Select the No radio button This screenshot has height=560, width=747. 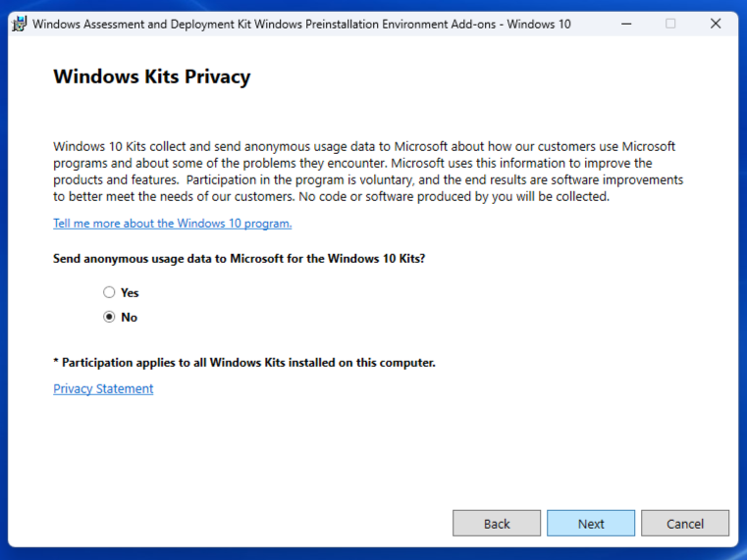point(109,317)
